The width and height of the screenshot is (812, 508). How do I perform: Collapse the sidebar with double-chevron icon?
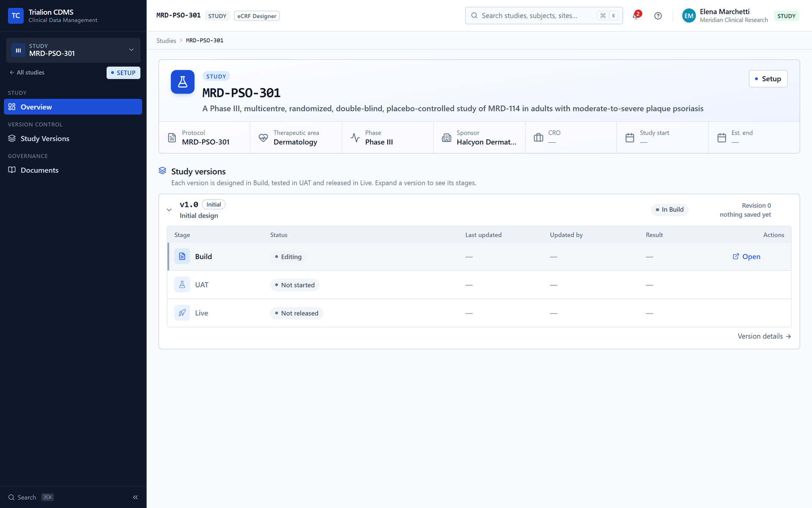135,497
